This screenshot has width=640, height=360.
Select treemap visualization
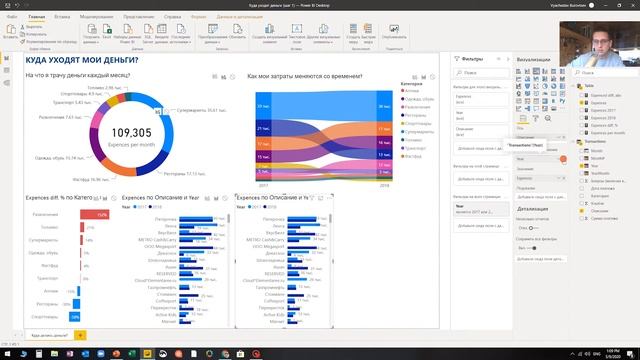pos(562,86)
